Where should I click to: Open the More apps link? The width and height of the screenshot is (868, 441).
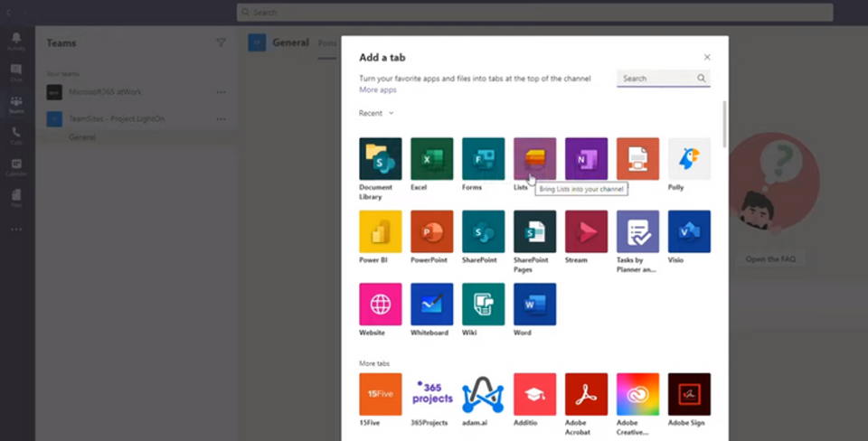click(x=378, y=89)
